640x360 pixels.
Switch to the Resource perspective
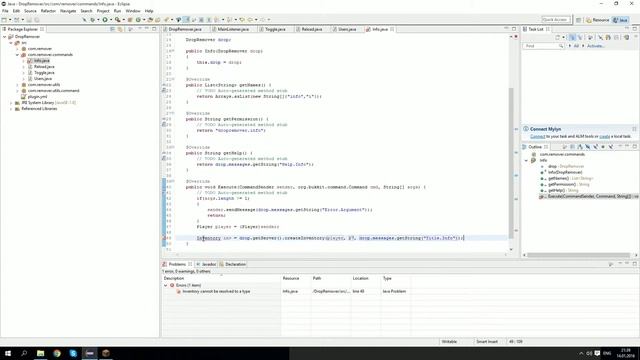(x=598, y=20)
